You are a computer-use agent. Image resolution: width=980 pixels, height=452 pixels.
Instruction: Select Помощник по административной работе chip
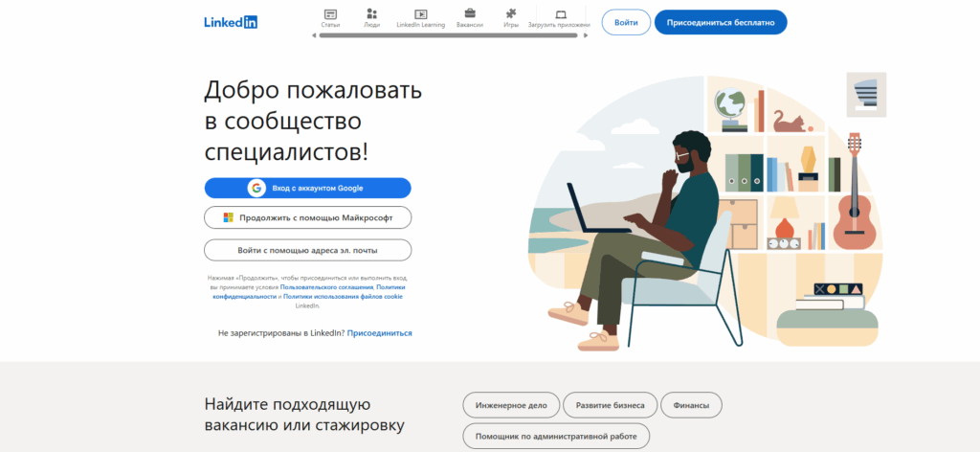(556, 437)
